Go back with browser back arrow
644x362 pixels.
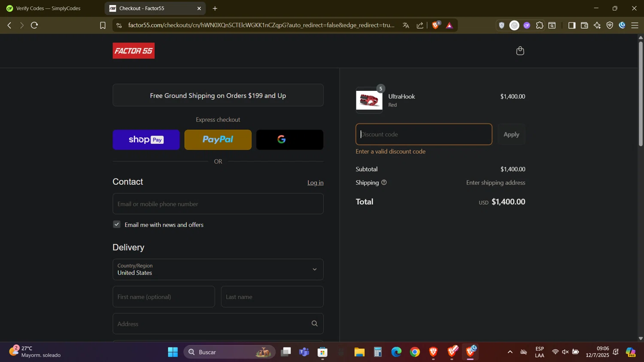(x=9, y=25)
